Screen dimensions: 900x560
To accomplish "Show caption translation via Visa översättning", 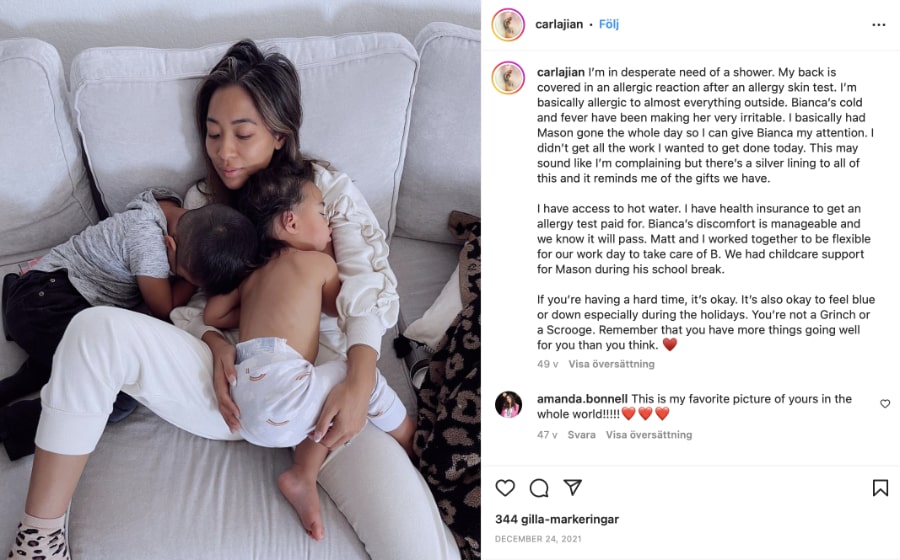I will 611,364.
